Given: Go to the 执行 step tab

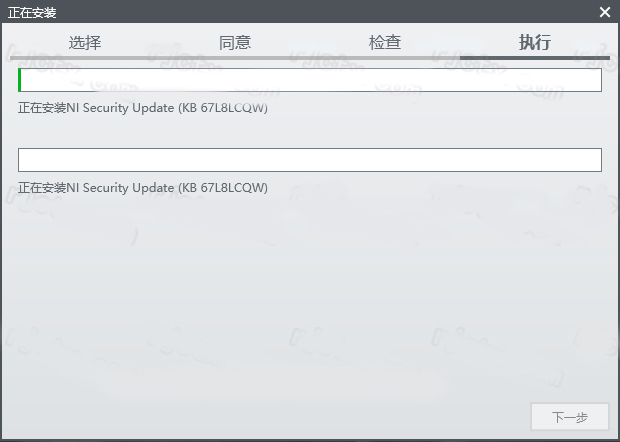Looking at the screenshot, I should click(534, 42).
